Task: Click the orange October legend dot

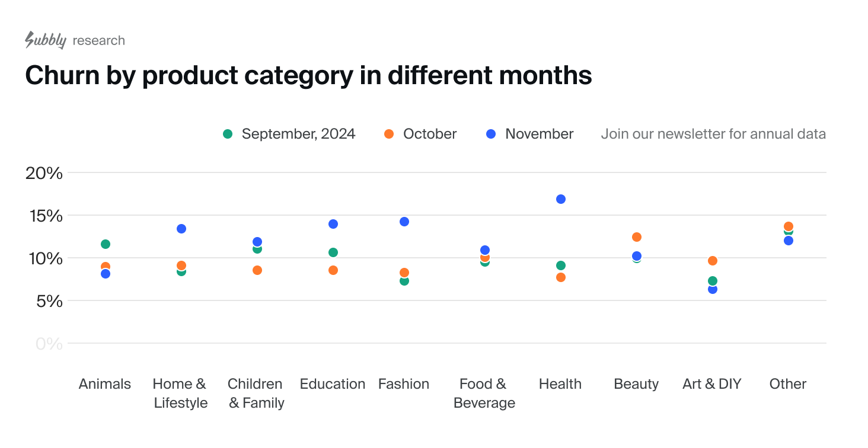Action: pos(389,134)
